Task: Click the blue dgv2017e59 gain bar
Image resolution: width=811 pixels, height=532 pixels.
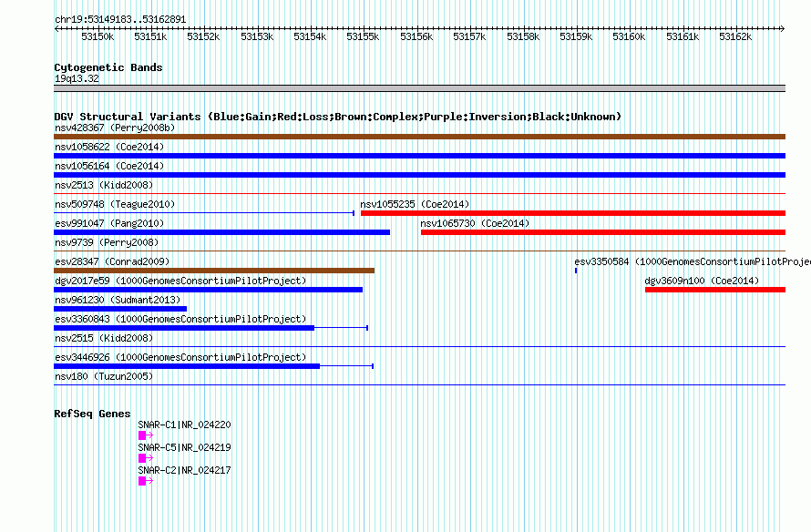Action: tap(208, 290)
